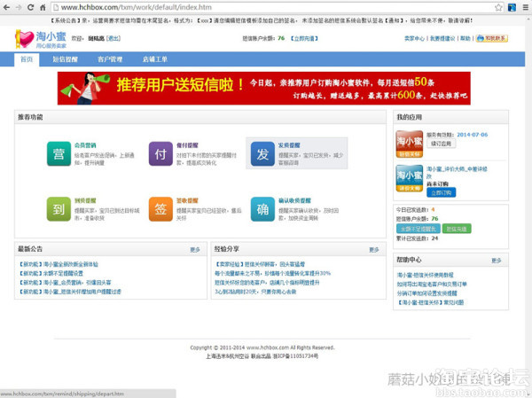
Task: Click the red referral promotion banner
Action: click(264, 89)
